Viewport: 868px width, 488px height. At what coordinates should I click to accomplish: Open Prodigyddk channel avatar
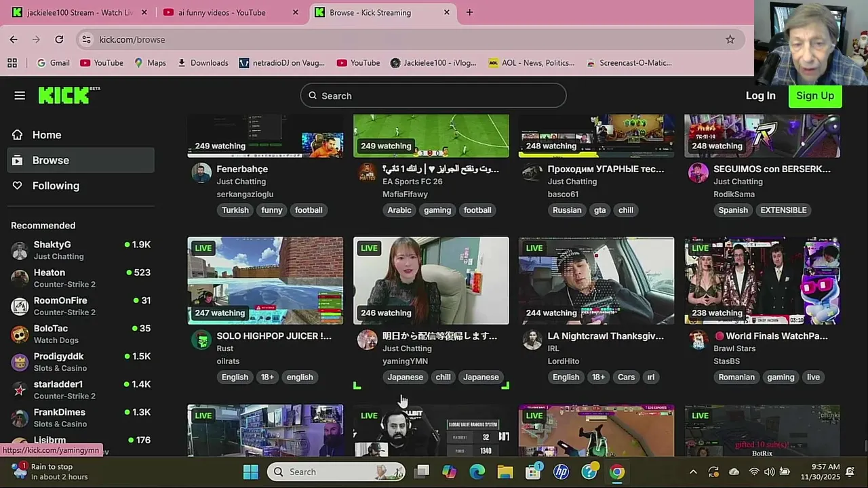tap(20, 361)
